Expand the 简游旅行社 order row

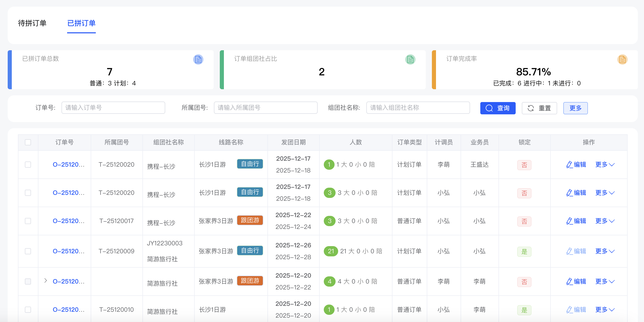[x=46, y=281]
